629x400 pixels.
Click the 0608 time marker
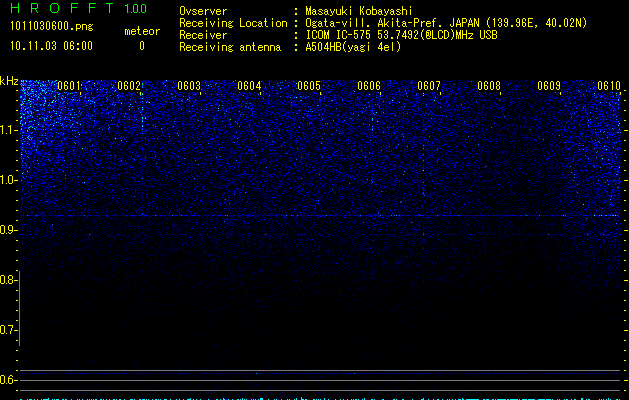point(489,86)
